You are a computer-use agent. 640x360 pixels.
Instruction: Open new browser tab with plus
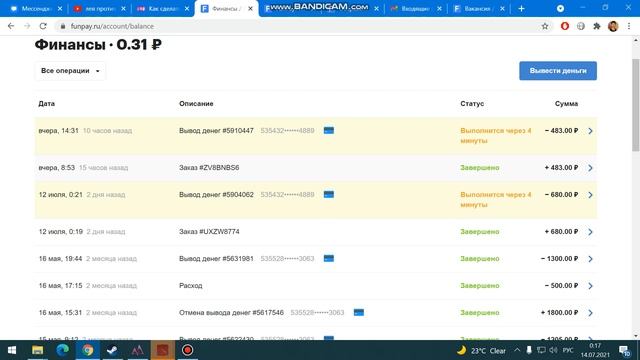click(521, 9)
